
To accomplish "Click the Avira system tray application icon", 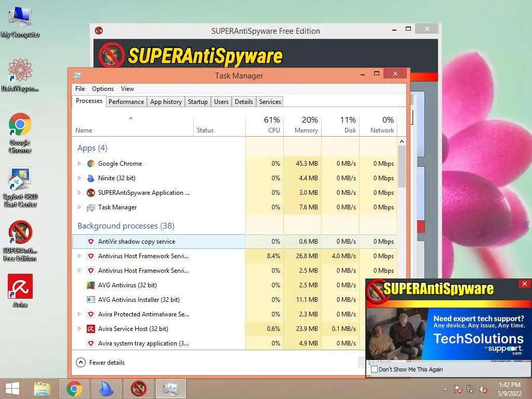I will point(90,343).
